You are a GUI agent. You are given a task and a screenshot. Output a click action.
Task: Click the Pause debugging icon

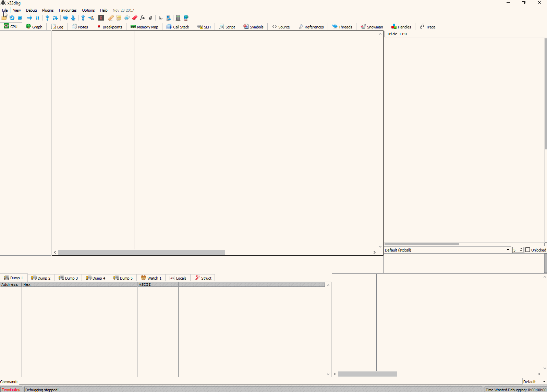click(x=38, y=18)
